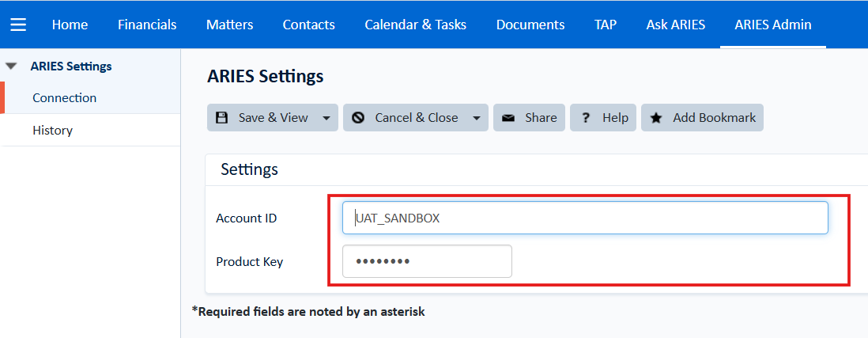Click the envelope Share icon
The width and height of the screenshot is (868, 338).
point(508,118)
